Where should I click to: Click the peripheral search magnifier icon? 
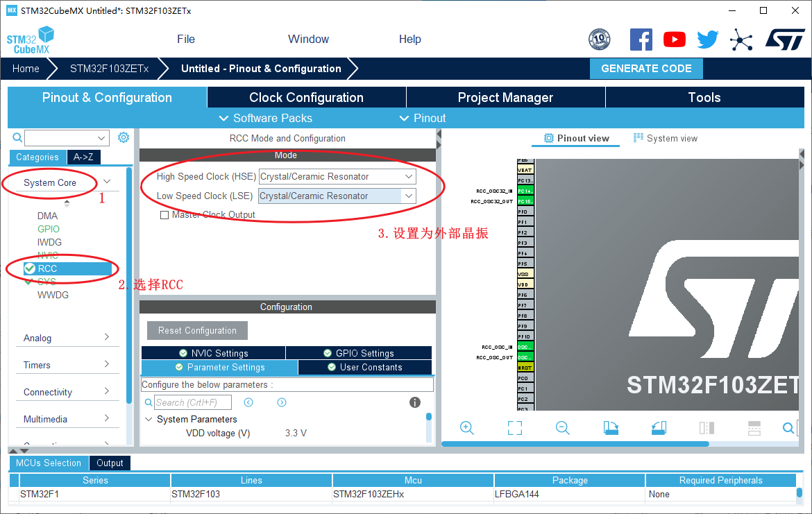17,137
